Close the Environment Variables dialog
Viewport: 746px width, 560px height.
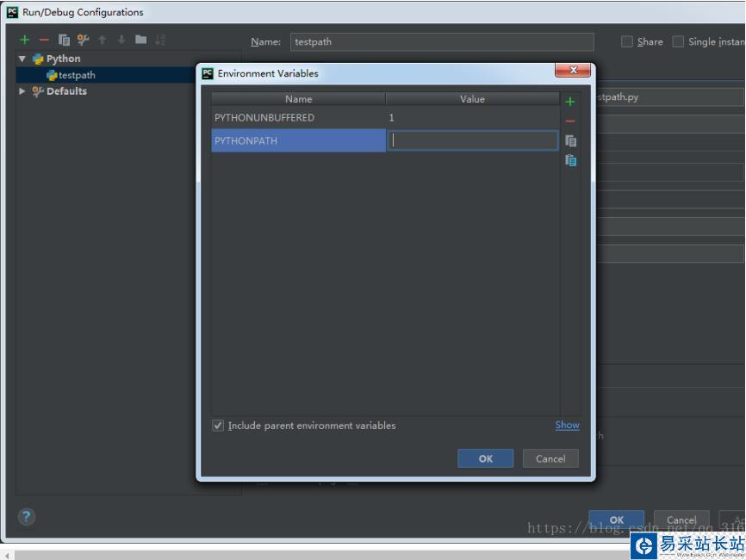pos(573,70)
